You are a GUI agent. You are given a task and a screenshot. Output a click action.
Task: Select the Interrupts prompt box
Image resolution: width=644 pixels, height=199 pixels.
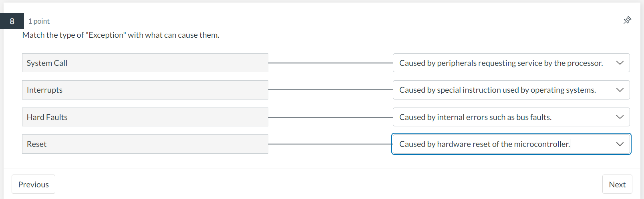(145, 90)
